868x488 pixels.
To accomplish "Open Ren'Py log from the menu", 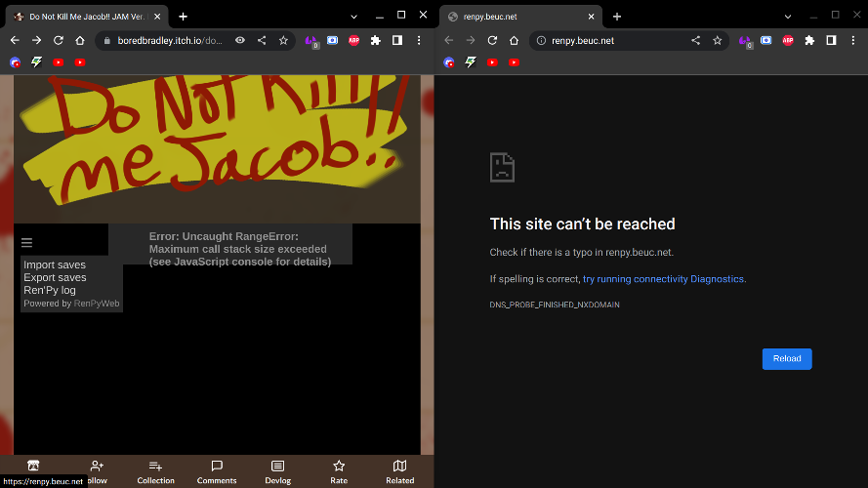I will (x=49, y=291).
